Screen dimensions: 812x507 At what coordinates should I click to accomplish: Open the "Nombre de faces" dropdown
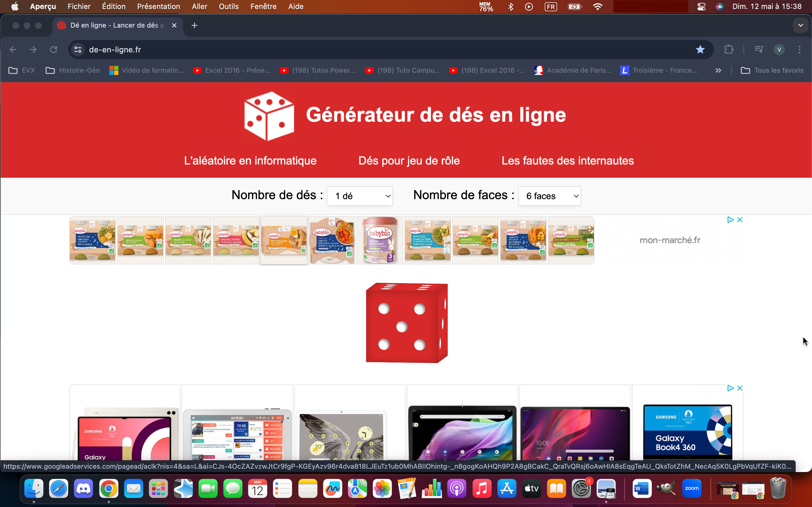(549, 196)
